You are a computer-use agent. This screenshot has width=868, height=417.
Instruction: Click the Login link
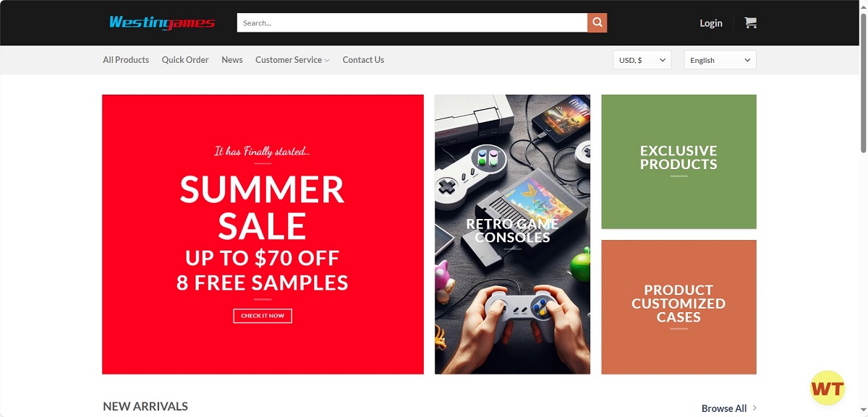pos(711,23)
